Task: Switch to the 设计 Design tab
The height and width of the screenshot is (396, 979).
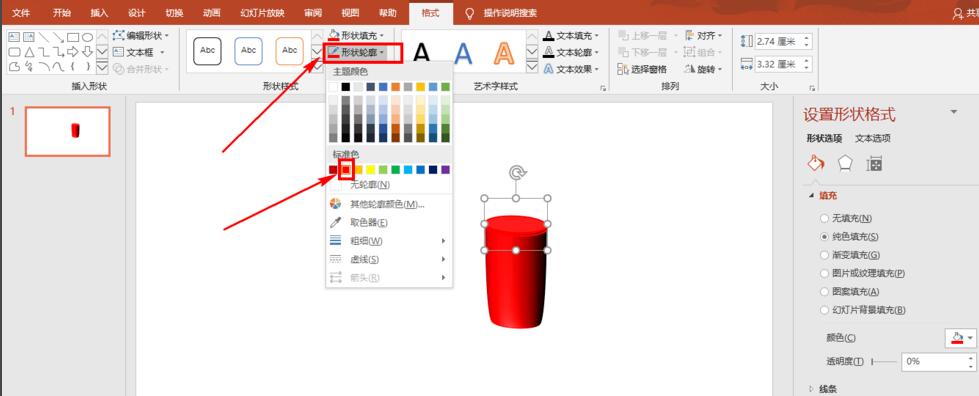Action: [x=137, y=13]
